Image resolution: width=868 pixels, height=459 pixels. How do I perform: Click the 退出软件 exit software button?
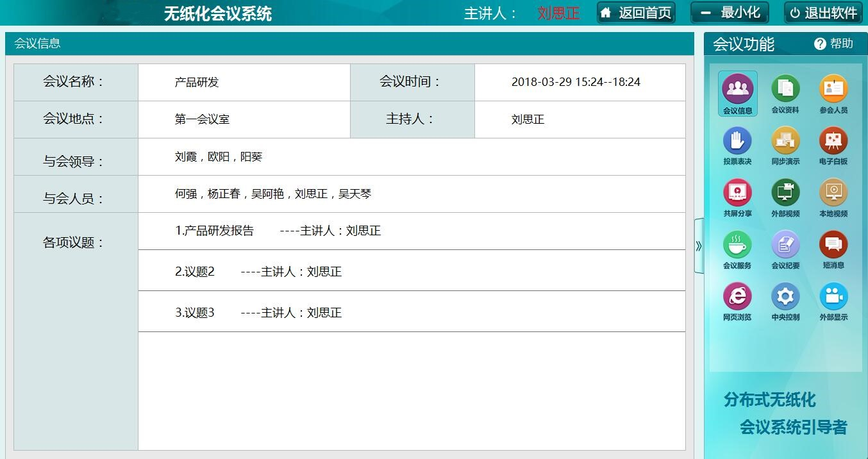pyautogui.click(x=823, y=13)
